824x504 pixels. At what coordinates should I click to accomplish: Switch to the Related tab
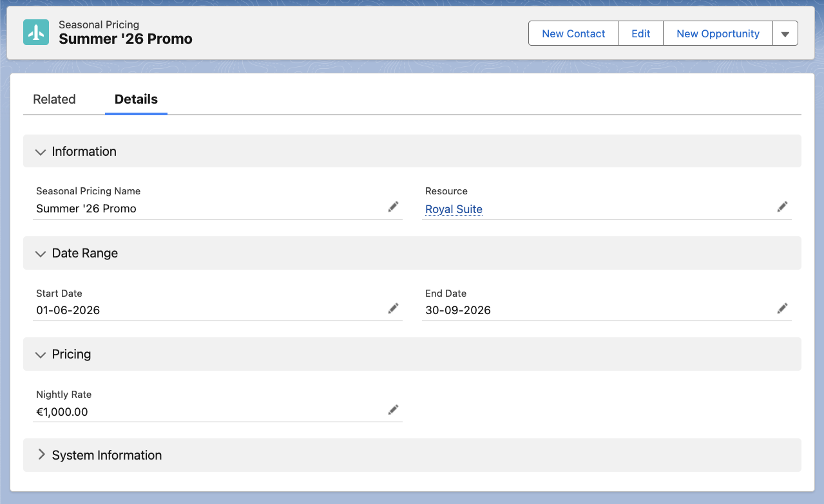coord(54,99)
